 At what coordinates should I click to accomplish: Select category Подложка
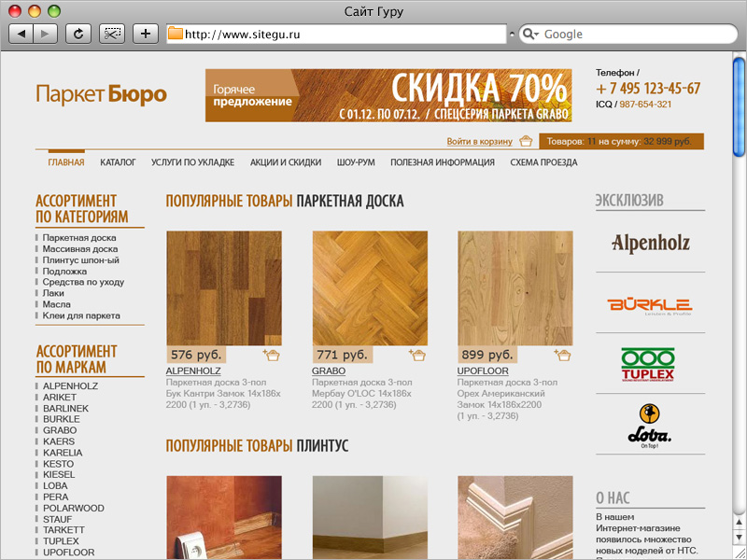coord(64,272)
